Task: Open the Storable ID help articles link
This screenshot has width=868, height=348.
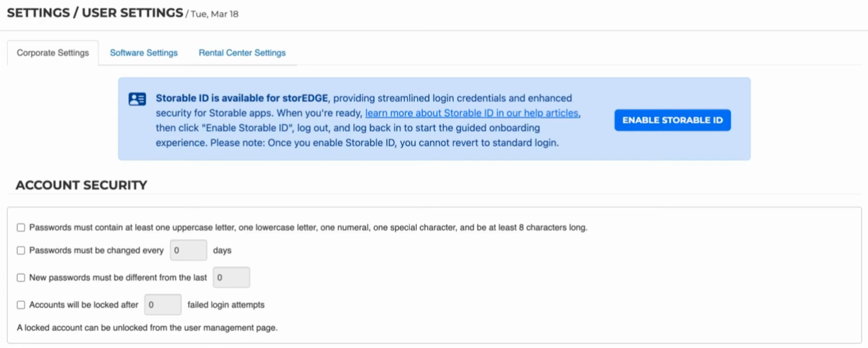Action: point(471,113)
